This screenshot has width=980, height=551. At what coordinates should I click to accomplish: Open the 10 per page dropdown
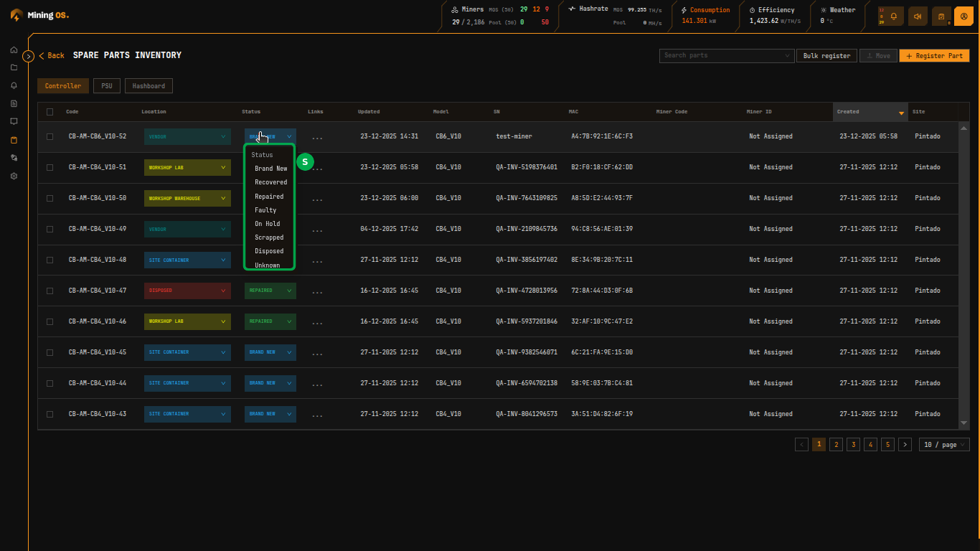click(x=944, y=444)
